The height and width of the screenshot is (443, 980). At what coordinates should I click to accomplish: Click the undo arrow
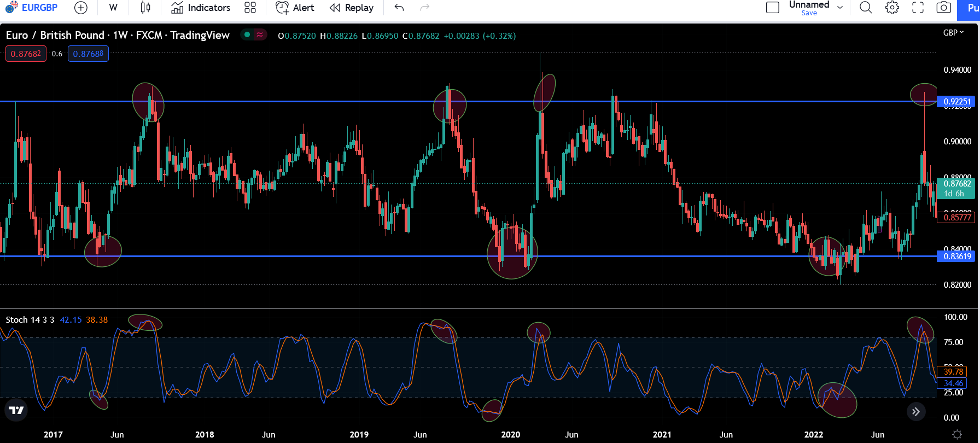point(399,8)
